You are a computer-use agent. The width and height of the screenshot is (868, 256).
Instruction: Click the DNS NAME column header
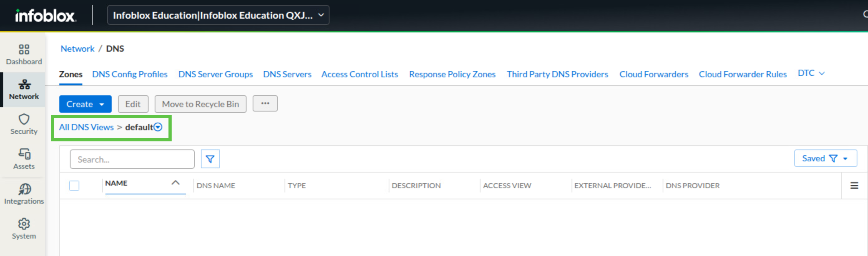(x=216, y=185)
